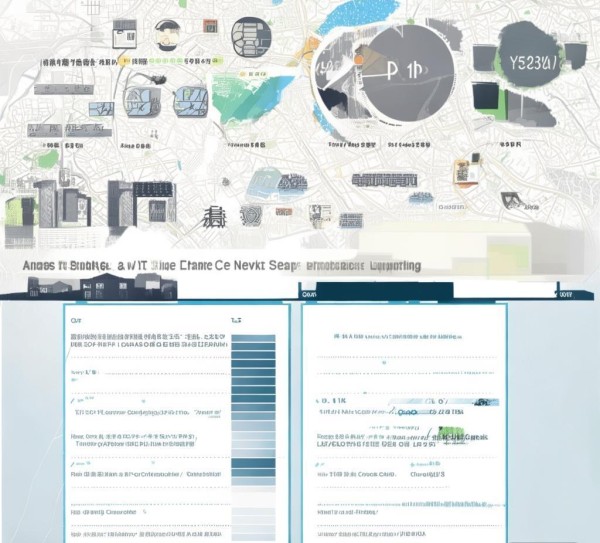Image resolution: width=600 pixels, height=543 pixels.
Task: Open the round bowl-shaped icon near top left
Action: point(168,36)
